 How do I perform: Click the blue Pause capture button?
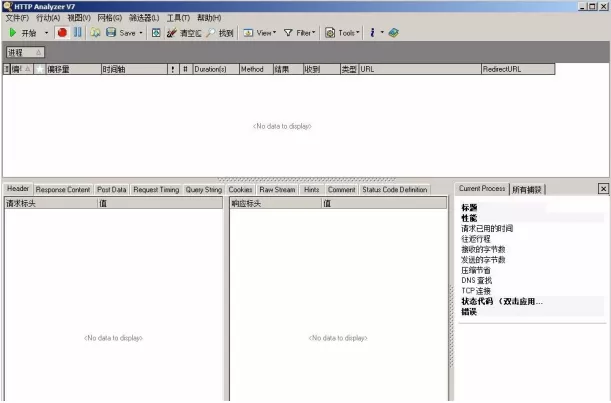[x=78, y=32]
